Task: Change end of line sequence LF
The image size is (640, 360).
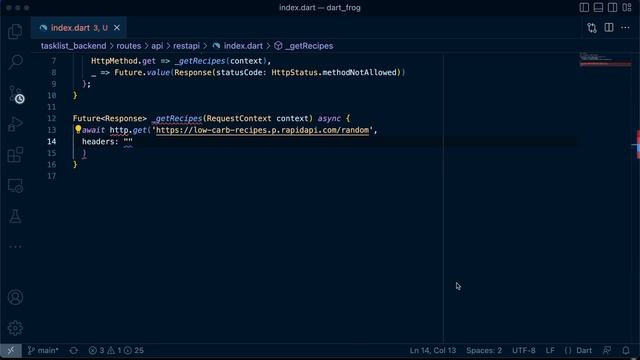Action: pos(550,350)
